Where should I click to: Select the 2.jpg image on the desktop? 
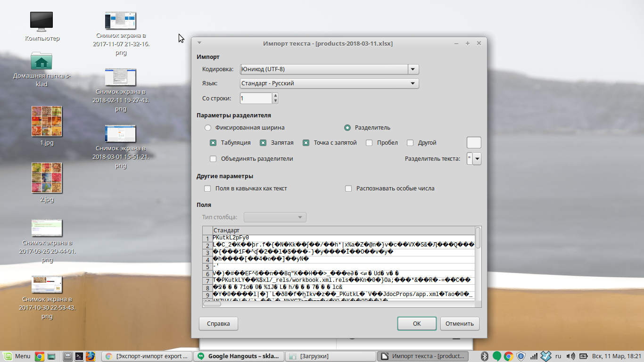click(x=47, y=178)
